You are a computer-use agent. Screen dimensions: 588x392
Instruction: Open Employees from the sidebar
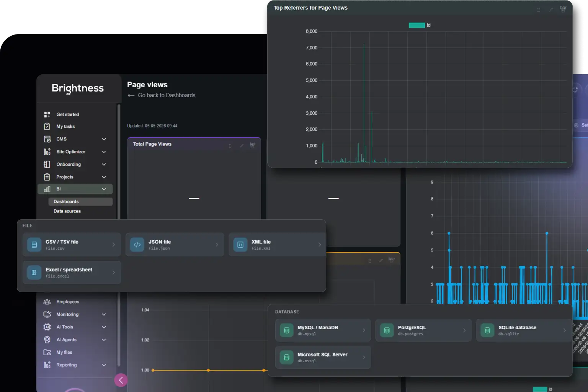tap(68, 302)
